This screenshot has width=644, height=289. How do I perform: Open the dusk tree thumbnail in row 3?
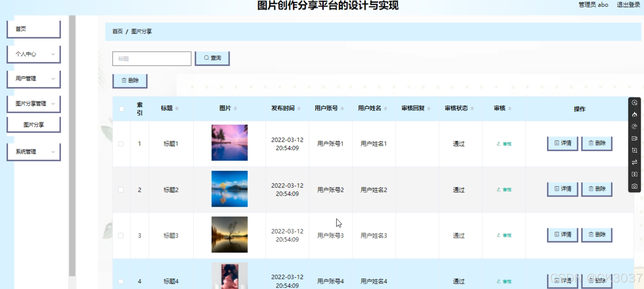[x=230, y=235]
